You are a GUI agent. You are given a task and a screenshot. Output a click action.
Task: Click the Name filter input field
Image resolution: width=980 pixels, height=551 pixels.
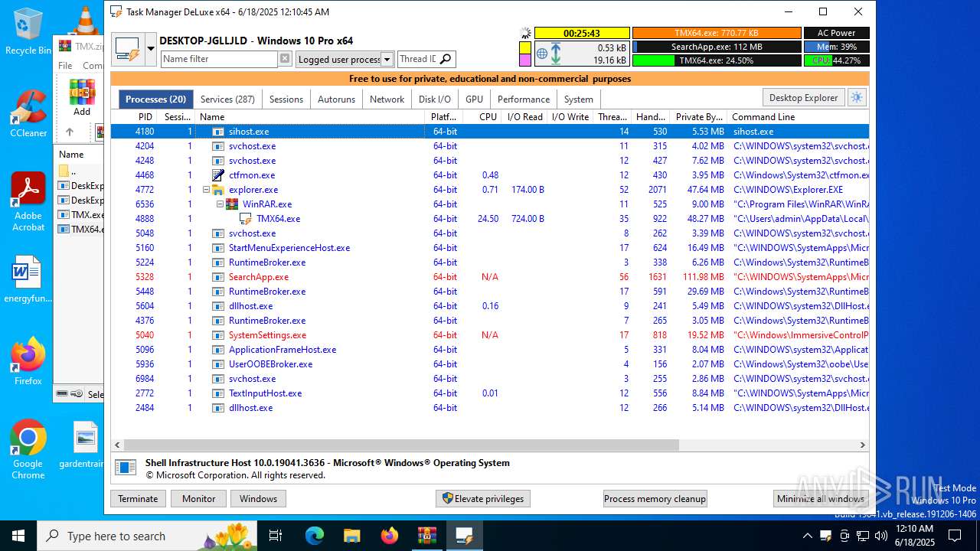219,59
